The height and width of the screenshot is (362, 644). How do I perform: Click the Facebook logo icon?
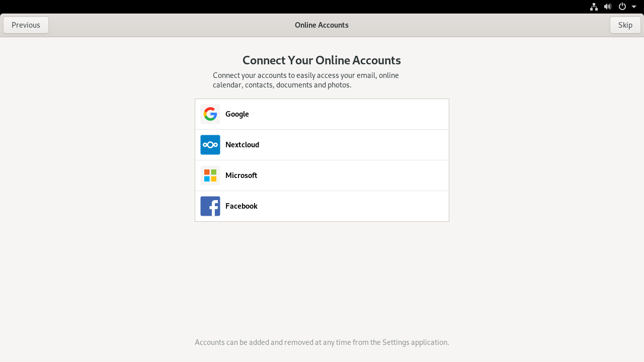(x=210, y=206)
